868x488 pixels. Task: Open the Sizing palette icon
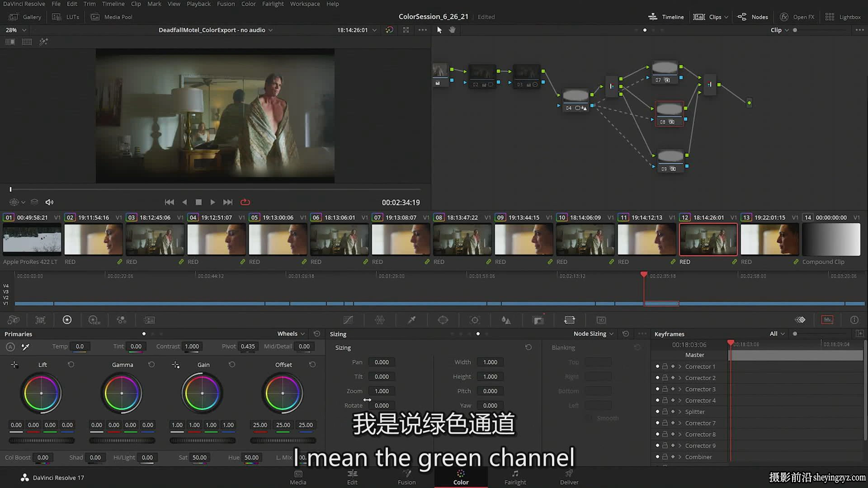point(570,320)
